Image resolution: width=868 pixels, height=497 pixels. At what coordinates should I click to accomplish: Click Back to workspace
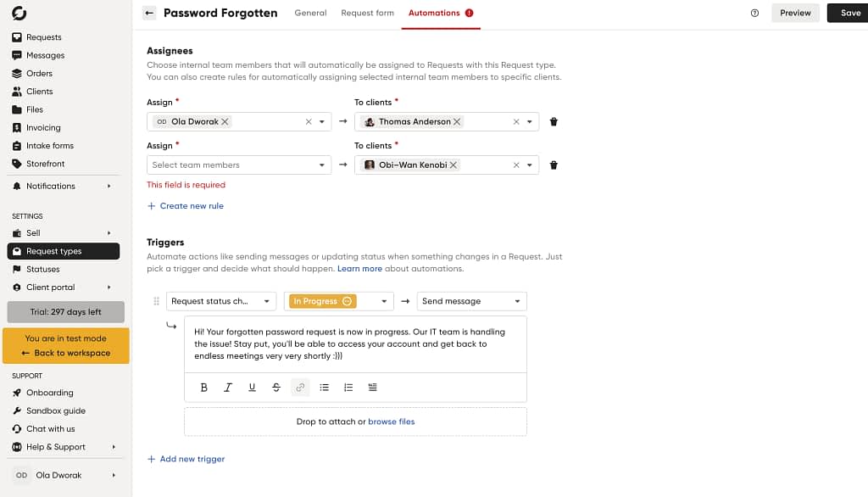click(x=66, y=353)
